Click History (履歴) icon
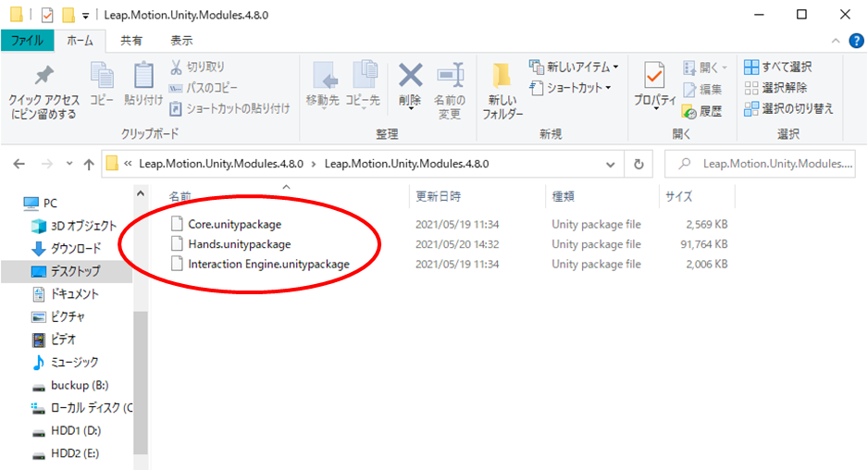This screenshot has height=470, width=868. click(689, 112)
